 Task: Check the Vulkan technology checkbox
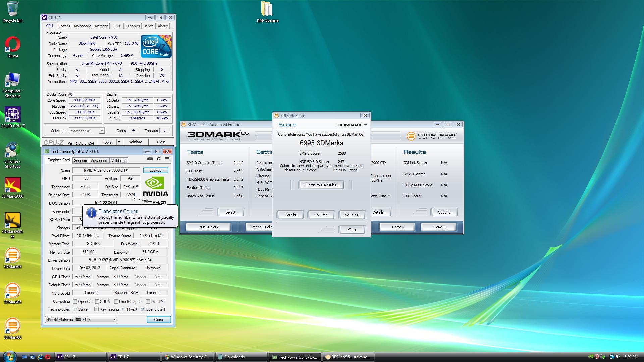[75, 309]
